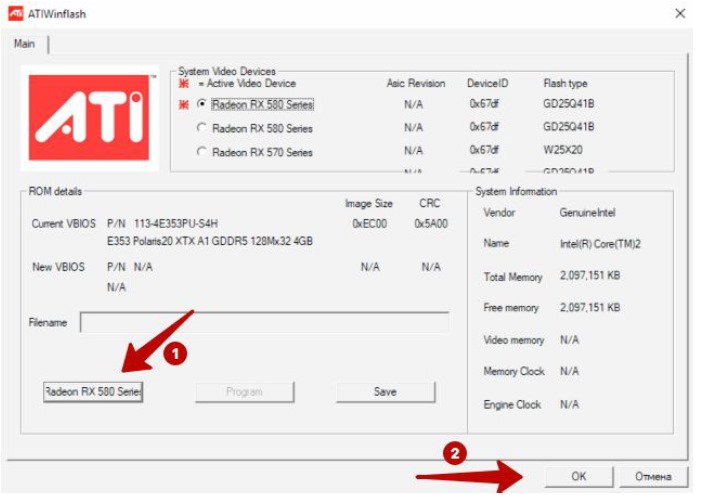701x495 pixels.
Task: Click the Отмена cancel button
Action: coord(653,476)
